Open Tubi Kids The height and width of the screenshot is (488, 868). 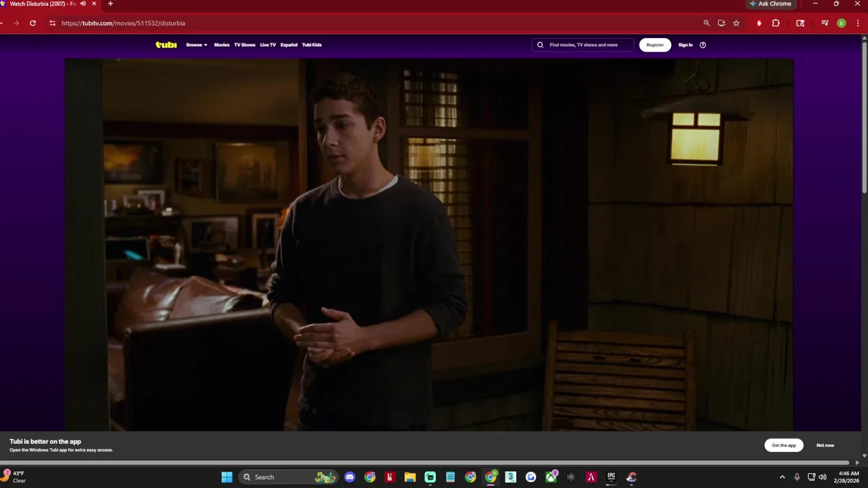tap(312, 45)
